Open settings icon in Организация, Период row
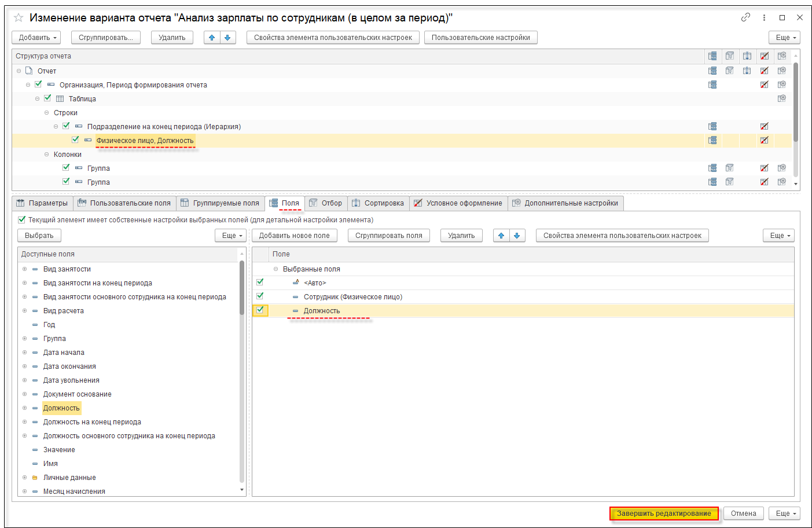 pos(782,85)
